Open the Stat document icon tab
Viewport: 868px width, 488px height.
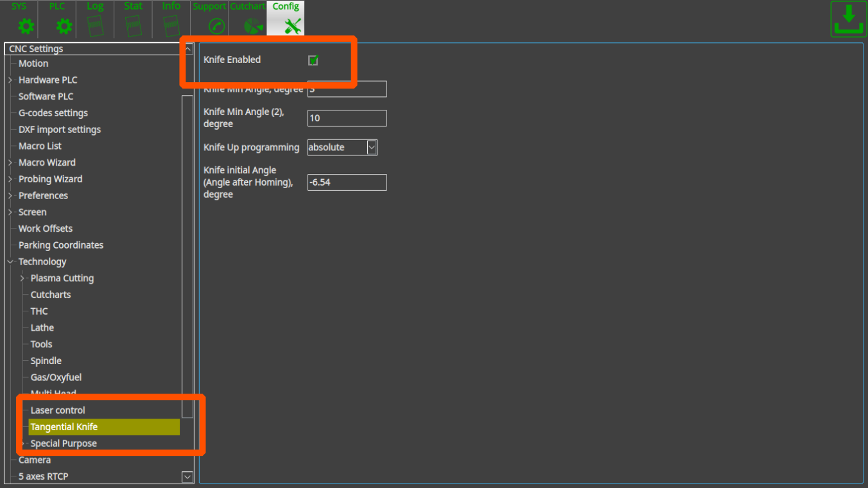pos(133,19)
